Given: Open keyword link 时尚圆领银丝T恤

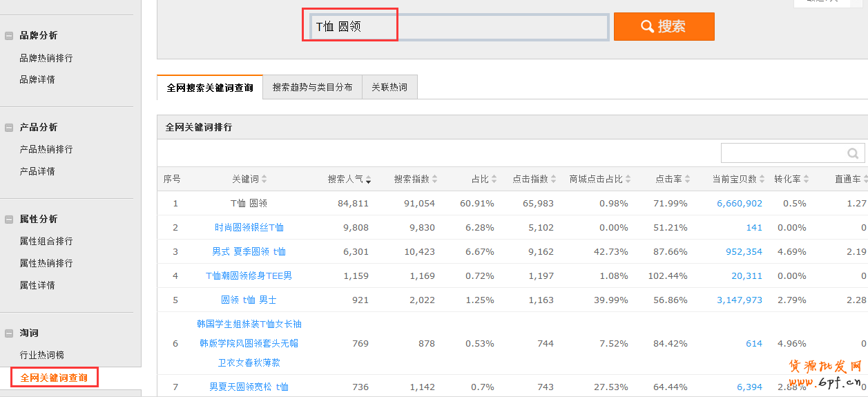Looking at the screenshot, I should tap(249, 228).
